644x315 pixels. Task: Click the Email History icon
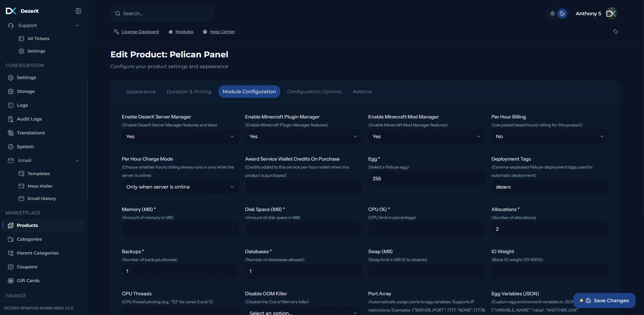point(21,199)
